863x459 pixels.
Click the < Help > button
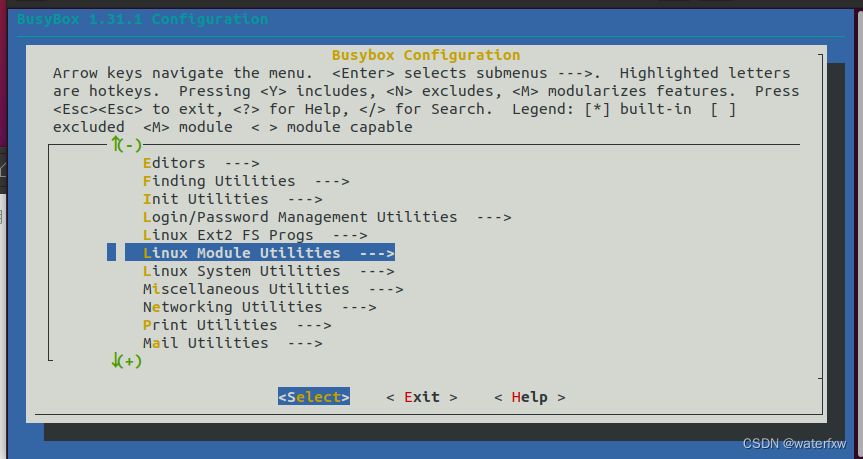(x=529, y=397)
